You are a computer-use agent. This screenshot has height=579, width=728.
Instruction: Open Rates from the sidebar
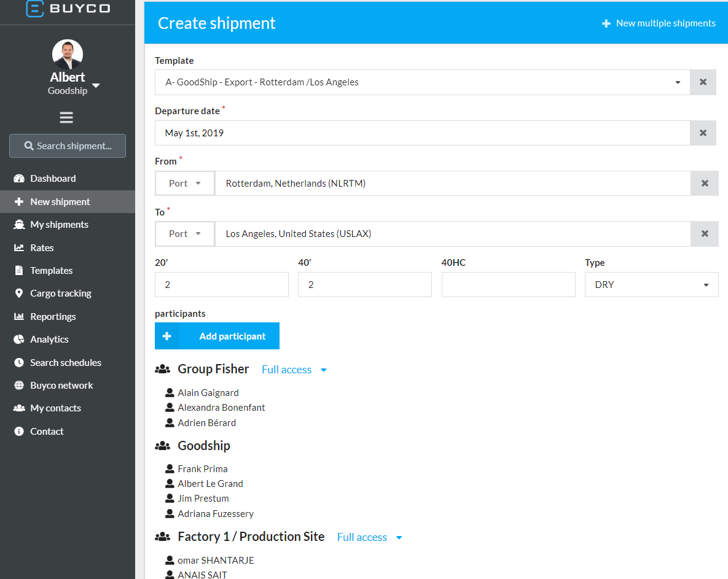click(x=18, y=247)
